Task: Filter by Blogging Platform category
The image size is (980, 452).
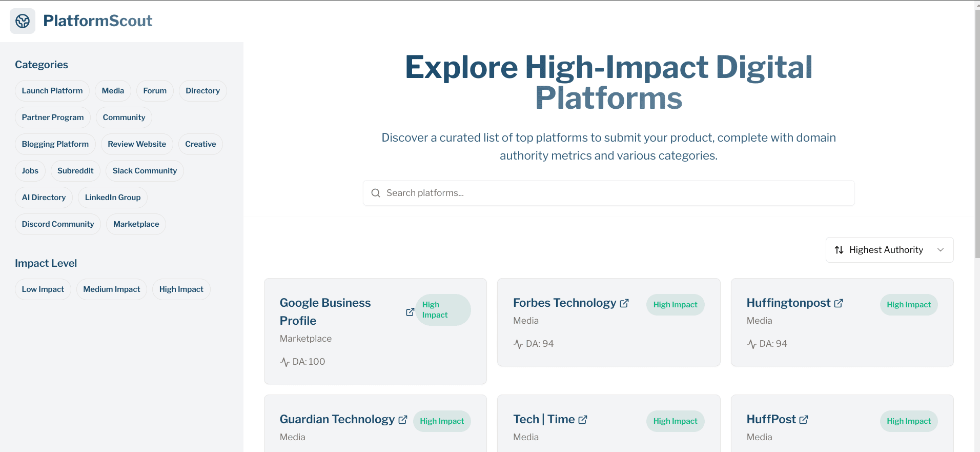Action: tap(55, 144)
